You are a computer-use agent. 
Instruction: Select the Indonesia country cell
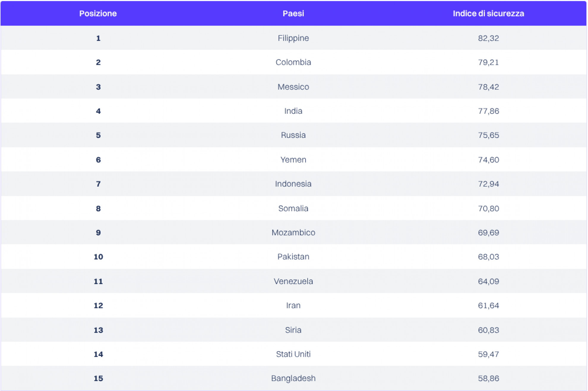coord(293,184)
